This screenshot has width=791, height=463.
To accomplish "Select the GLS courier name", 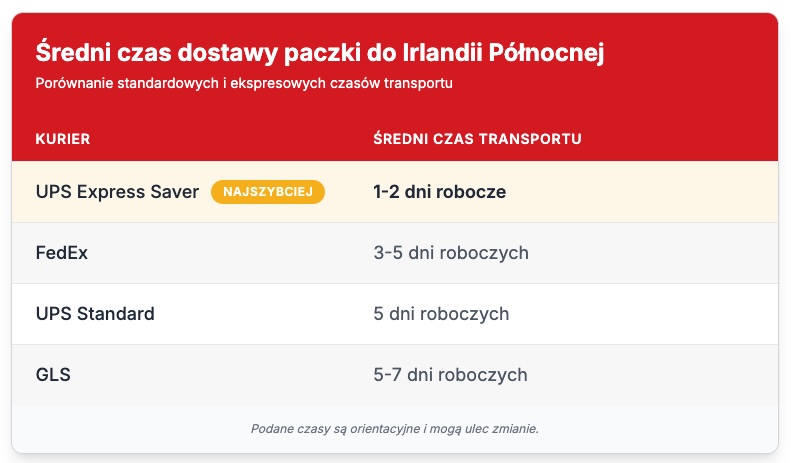I will coord(53,375).
